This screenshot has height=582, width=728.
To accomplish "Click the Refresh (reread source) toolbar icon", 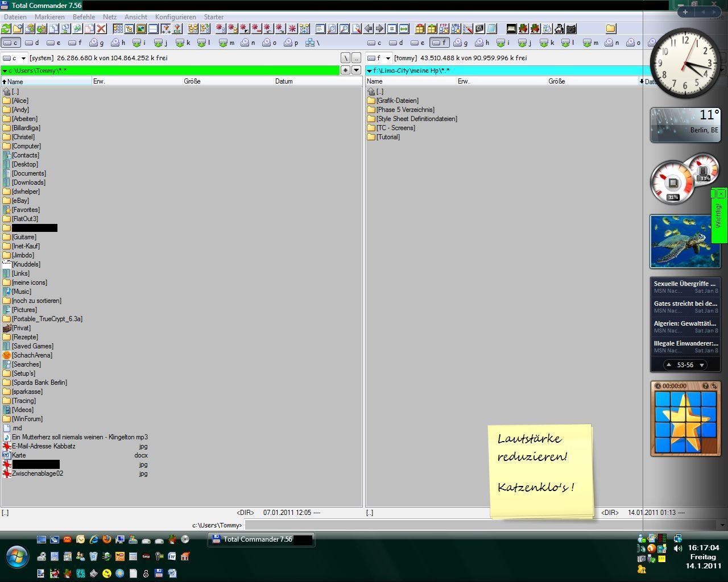I will [x=6, y=28].
